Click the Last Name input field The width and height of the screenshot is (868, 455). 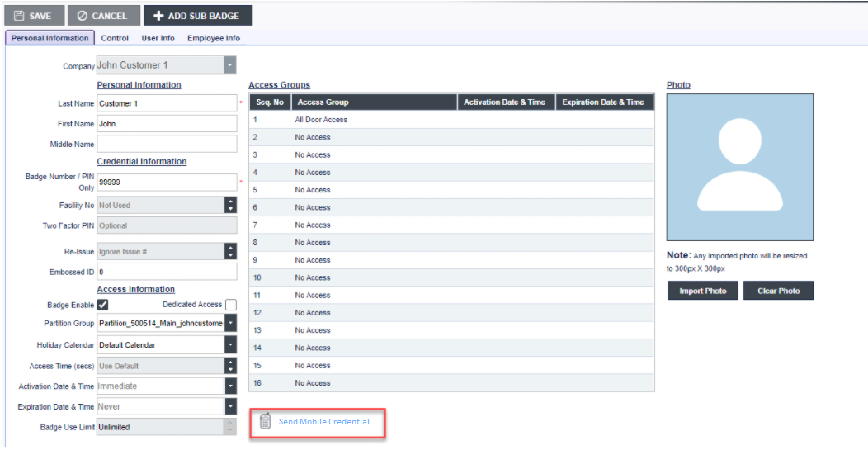167,103
